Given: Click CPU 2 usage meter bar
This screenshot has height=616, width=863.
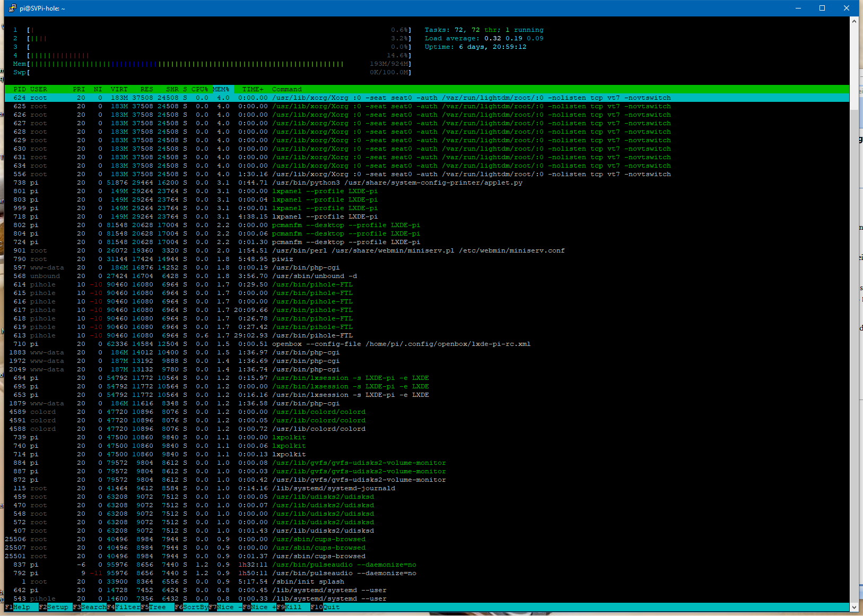Looking at the screenshot, I should (212, 38).
